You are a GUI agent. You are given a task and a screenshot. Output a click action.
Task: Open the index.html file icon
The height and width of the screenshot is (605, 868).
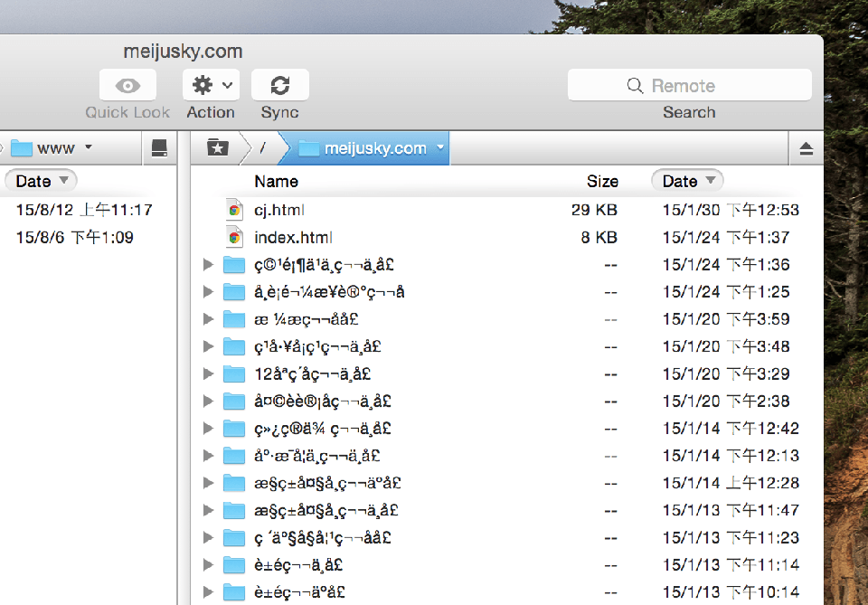(x=236, y=237)
